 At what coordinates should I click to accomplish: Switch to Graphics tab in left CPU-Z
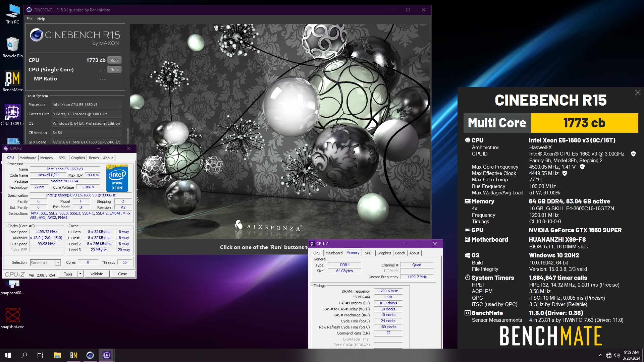[x=78, y=158]
